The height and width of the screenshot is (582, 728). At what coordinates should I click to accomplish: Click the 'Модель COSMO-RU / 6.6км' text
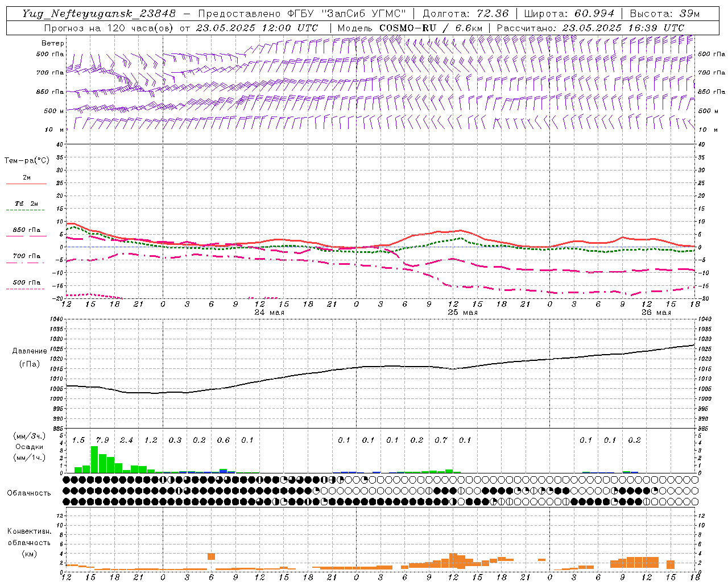pos(410,28)
